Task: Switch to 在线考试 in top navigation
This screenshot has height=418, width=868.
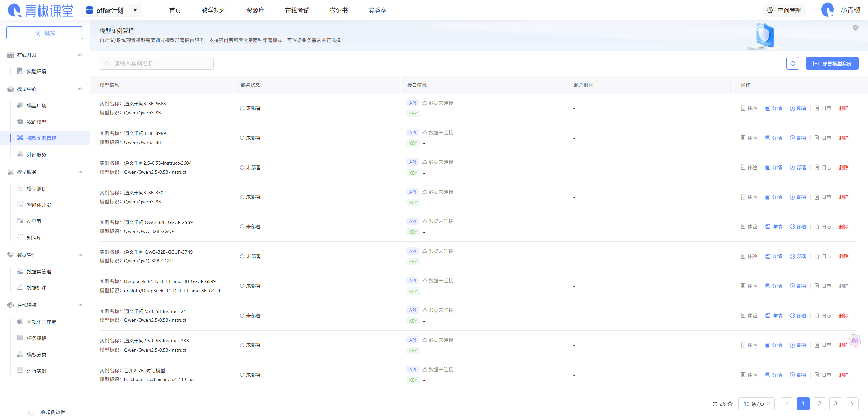Action: point(297,11)
